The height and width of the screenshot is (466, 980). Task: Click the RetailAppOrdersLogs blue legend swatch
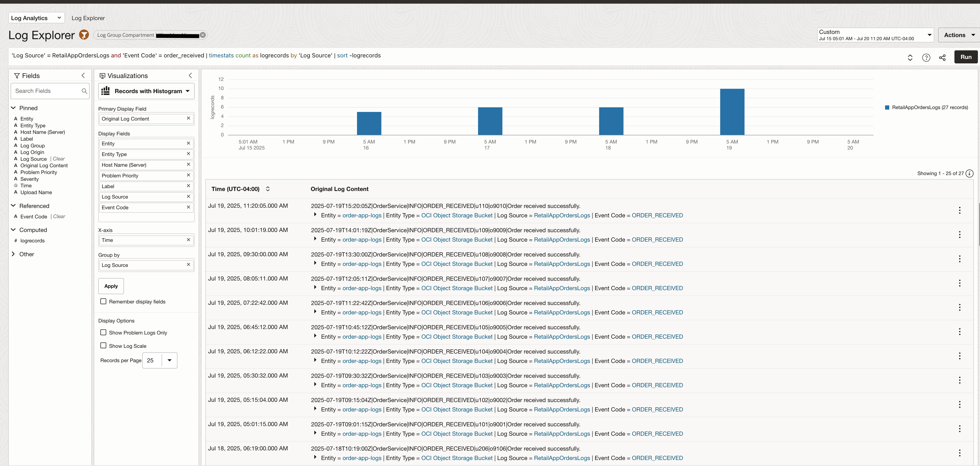pos(887,107)
